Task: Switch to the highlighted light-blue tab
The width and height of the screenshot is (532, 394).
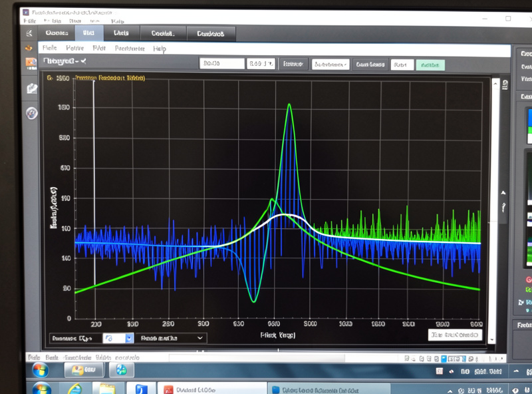Action: click(x=88, y=33)
